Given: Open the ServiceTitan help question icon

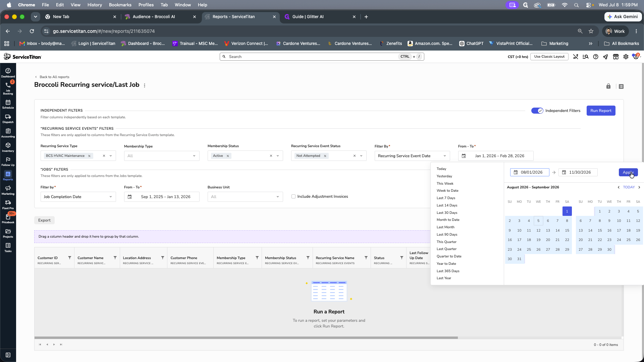Looking at the screenshot, I should [x=596, y=57].
